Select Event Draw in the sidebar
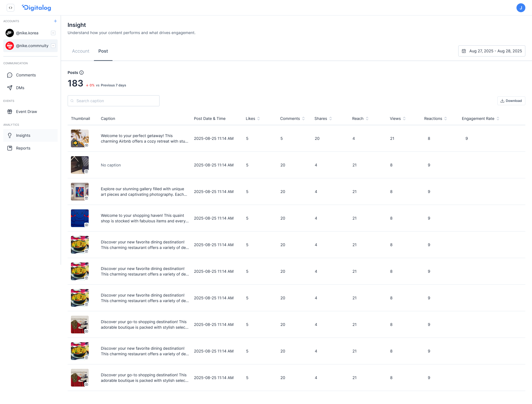Viewport: 532px width, 404px height. [x=26, y=112]
